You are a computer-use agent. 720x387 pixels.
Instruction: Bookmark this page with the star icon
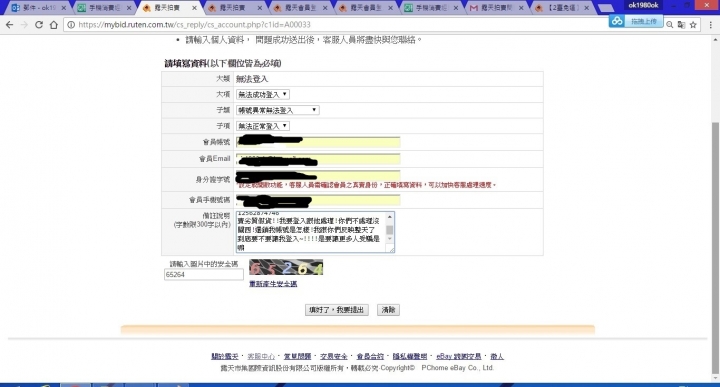pyautogui.click(x=693, y=25)
